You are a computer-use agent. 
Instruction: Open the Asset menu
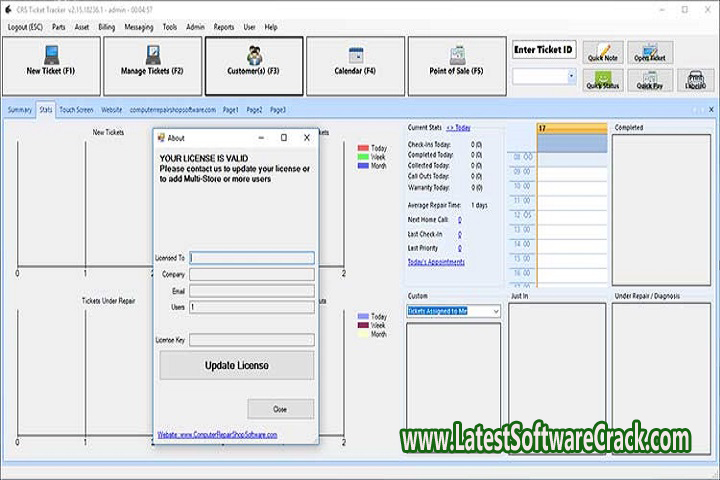(82, 27)
